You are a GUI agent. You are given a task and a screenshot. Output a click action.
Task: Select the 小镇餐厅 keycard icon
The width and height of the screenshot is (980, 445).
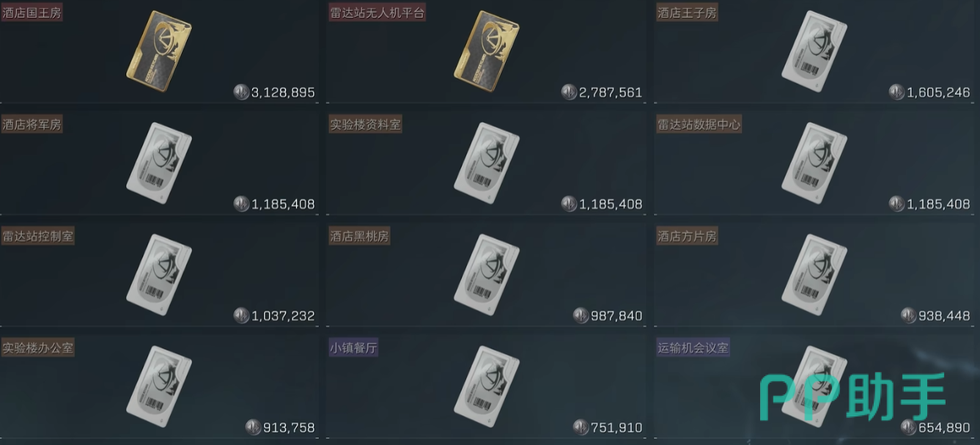[x=487, y=386]
